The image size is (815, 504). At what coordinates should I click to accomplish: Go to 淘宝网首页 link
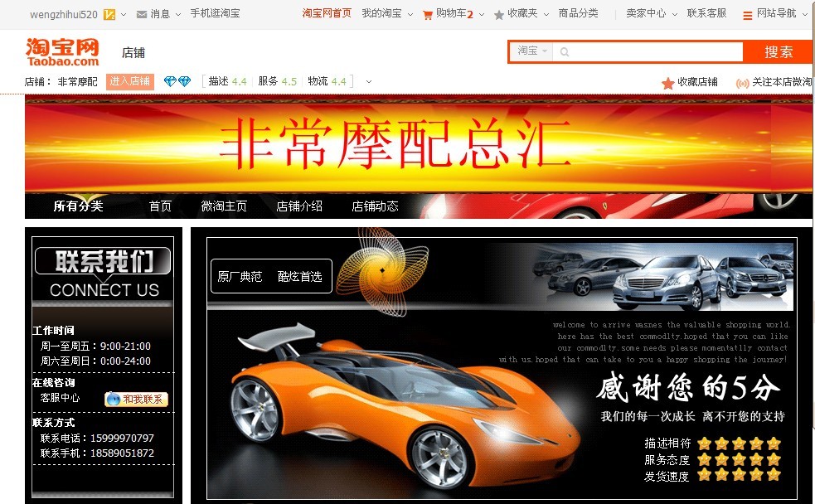pos(327,13)
